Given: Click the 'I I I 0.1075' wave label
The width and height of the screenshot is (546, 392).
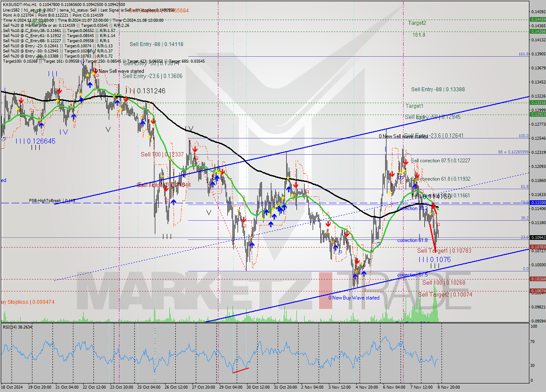Looking at the screenshot, I should [434, 259].
